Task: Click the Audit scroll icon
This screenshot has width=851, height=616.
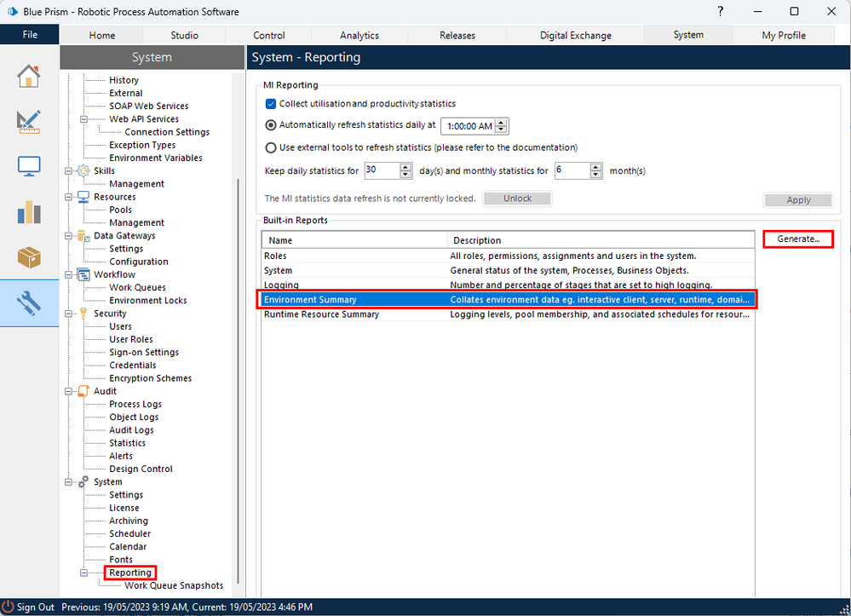Action: coord(83,391)
